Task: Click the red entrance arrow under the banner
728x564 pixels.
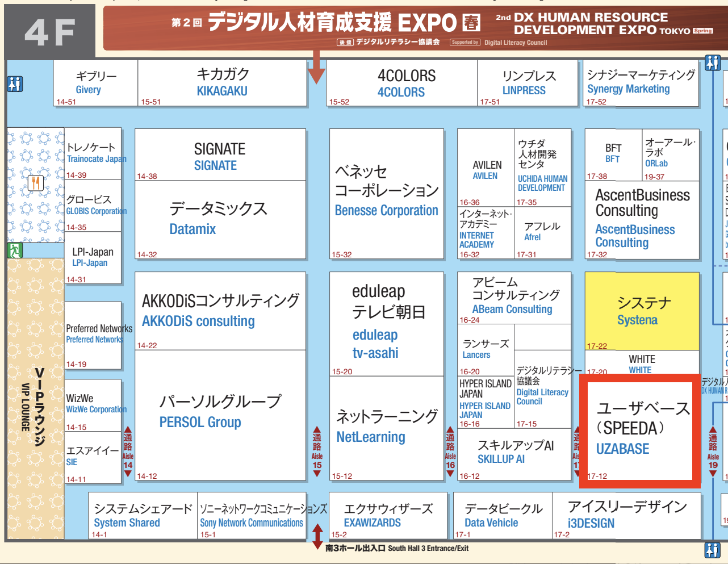Action: coord(316,67)
